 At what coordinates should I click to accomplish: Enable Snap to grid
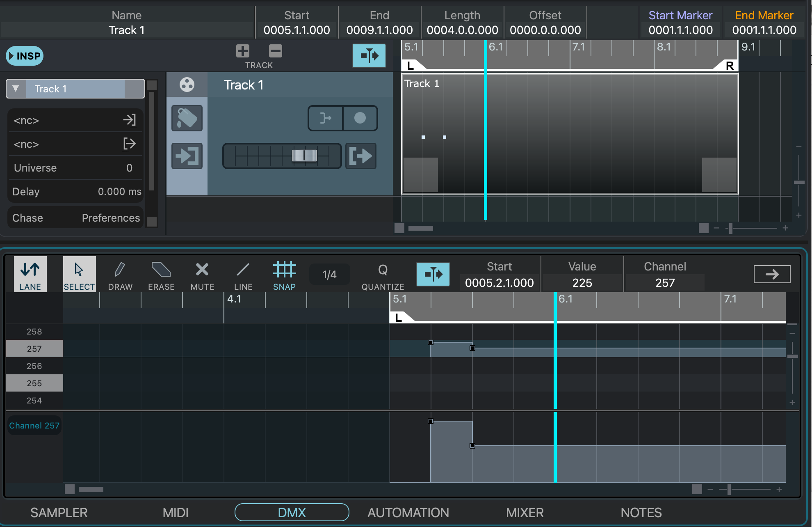(284, 274)
